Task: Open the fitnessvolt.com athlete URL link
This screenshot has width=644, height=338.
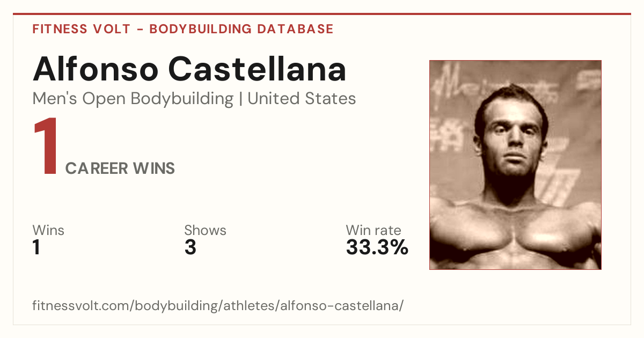Action: [x=218, y=306]
